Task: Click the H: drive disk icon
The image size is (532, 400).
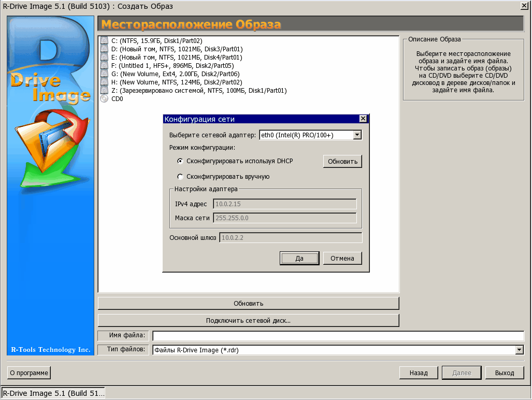Action: click(x=104, y=82)
